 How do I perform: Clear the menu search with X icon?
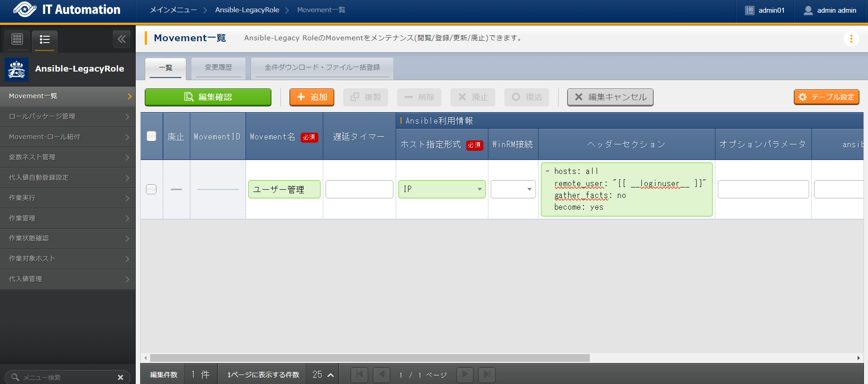[120, 377]
